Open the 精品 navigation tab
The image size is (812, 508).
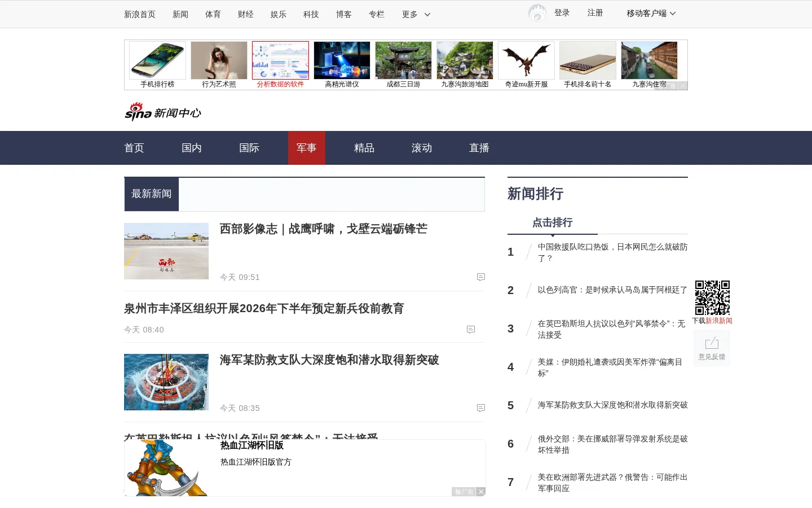[364, 148]
